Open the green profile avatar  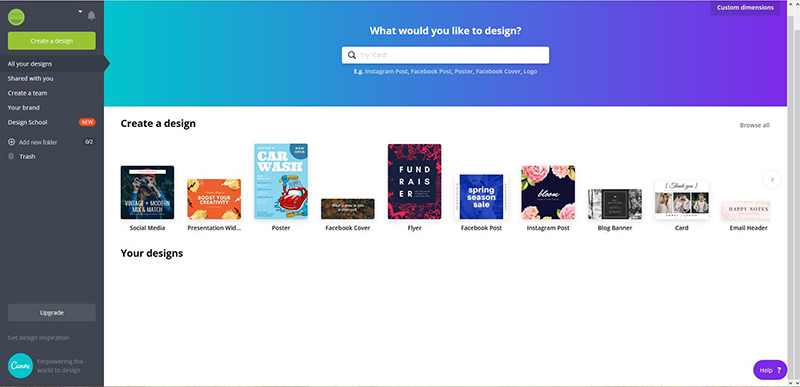pos(16,17)
